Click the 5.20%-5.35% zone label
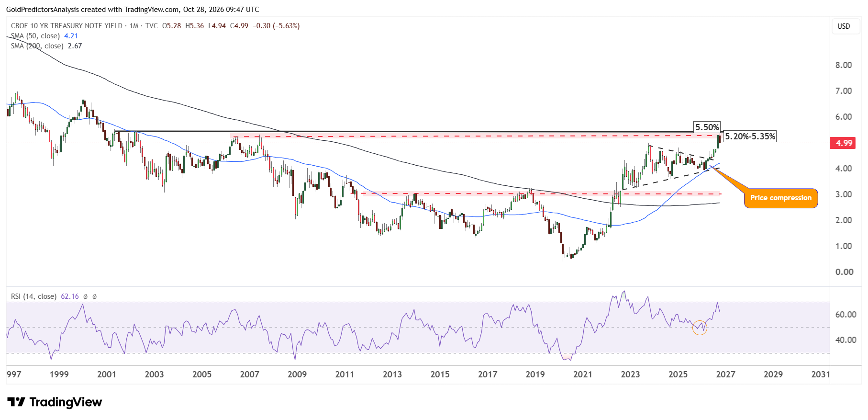The image size is (868, 420). (750, 136)
